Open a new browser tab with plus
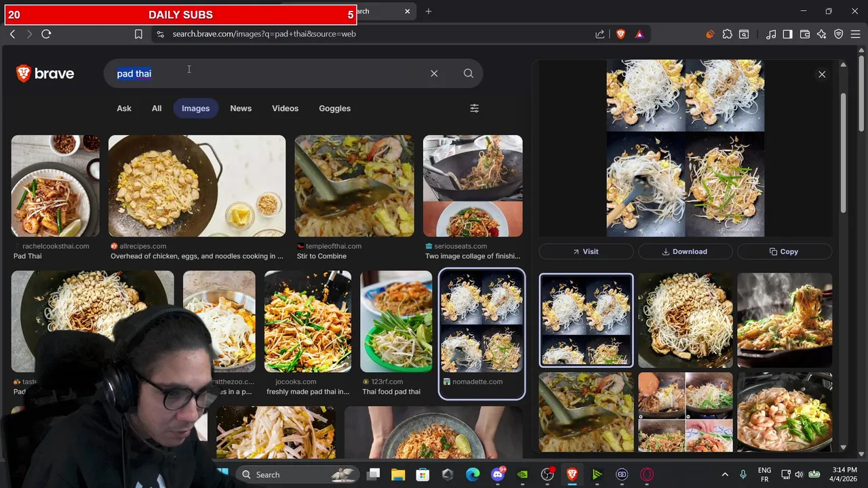The width and height of the screenshot is (868, 488). point(428,11)
